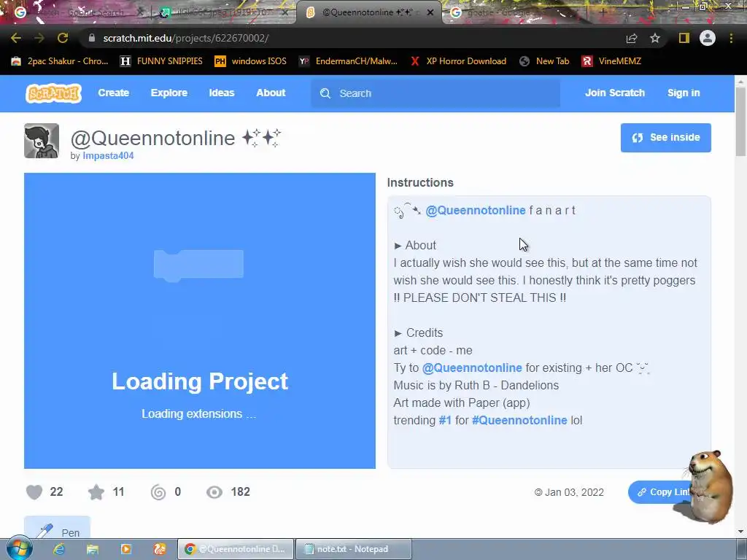This screenshot has height=560, width=747.
Task: Click the heart love icon
Action: pyautogui.click(x=34, y=492)
